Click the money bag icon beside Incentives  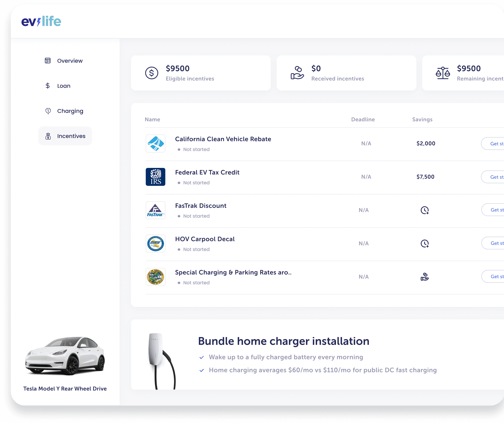point(48,136)
